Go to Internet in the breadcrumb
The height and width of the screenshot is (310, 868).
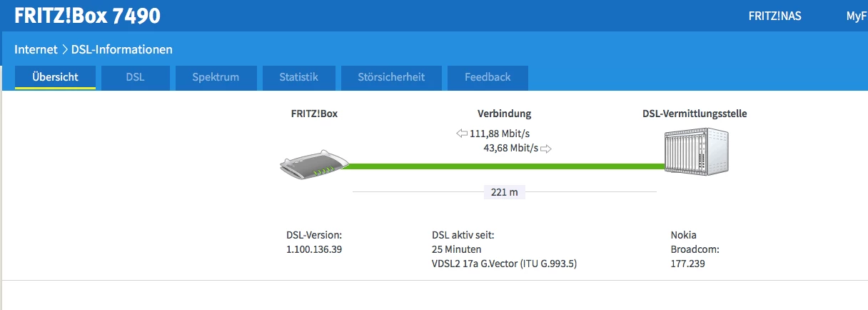(x=36, y=50)
